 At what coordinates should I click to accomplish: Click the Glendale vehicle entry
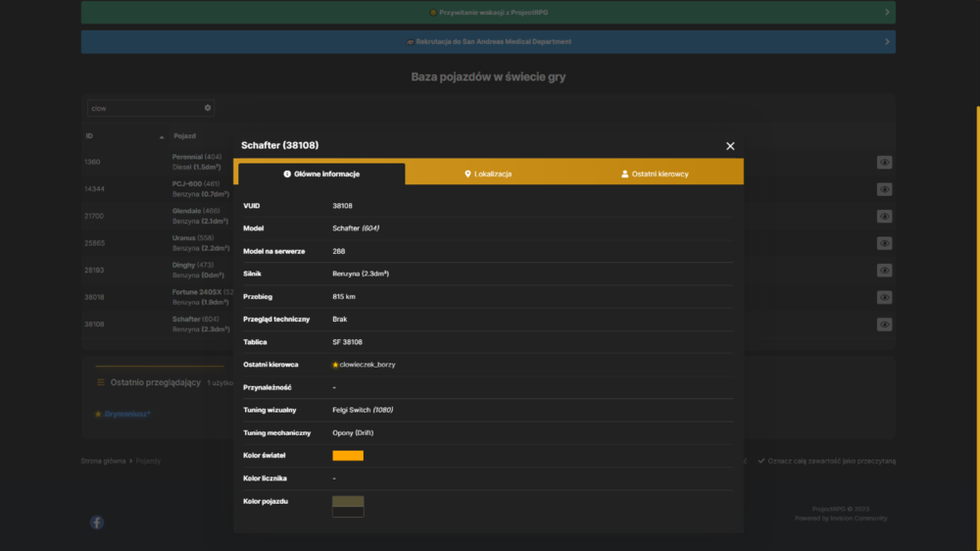pos(196,211)
